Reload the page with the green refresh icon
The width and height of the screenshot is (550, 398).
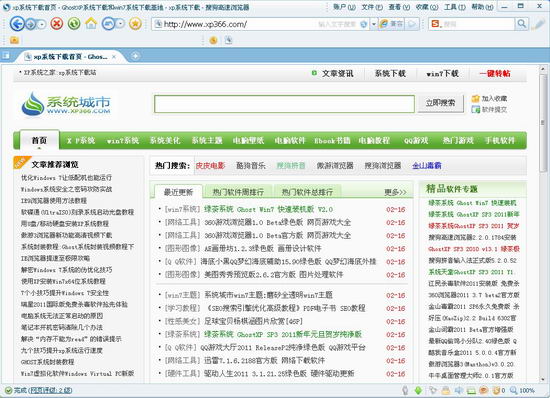(74, 24)
